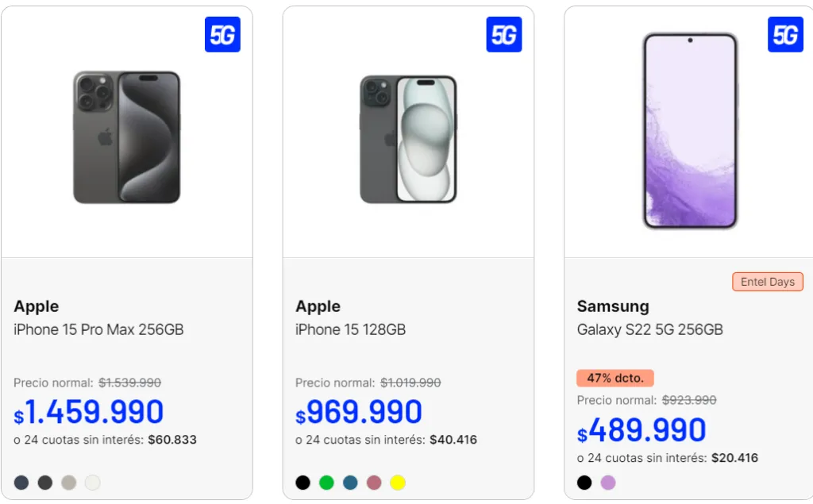Click the 5G badge on the iPhone 15 card

click(504, 35)
